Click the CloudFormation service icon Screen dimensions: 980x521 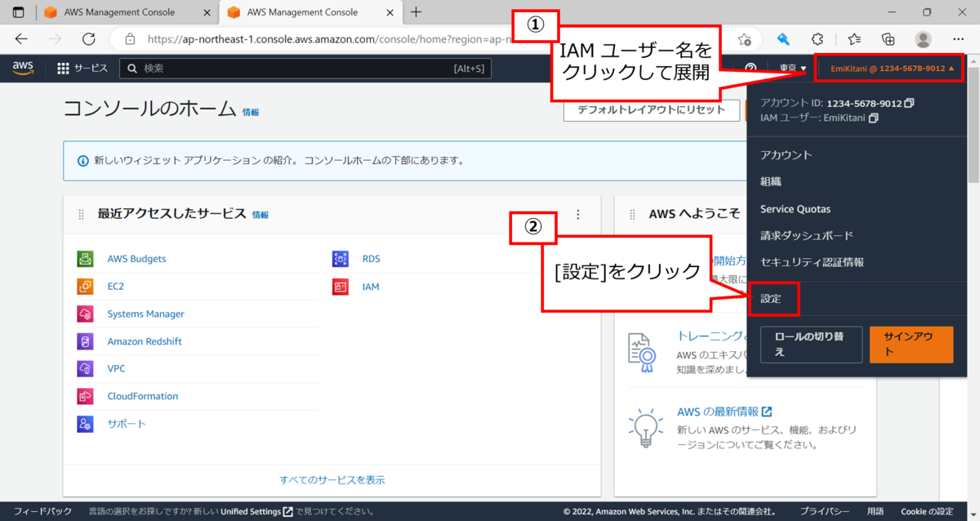point(85,396)
